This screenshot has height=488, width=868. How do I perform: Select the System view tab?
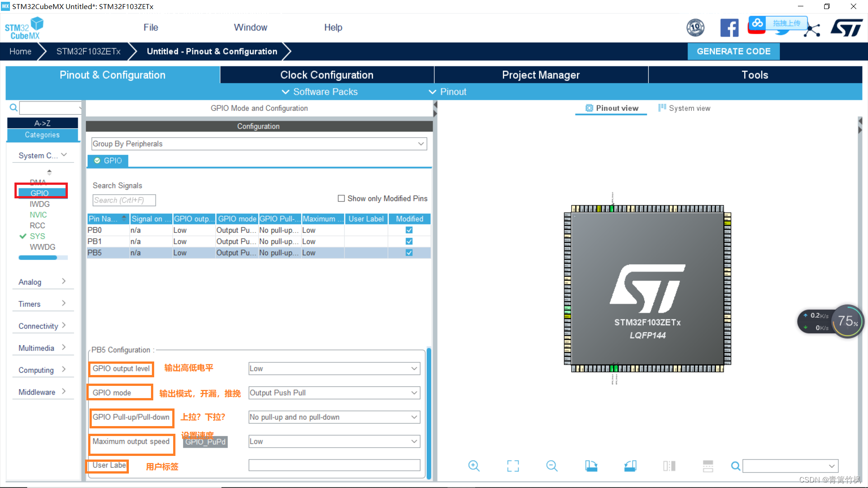684,108
